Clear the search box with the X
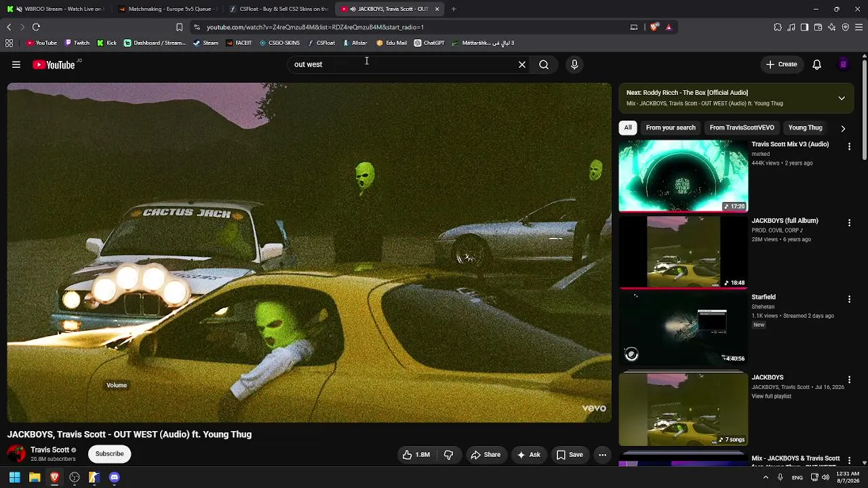 coord(522,64)
